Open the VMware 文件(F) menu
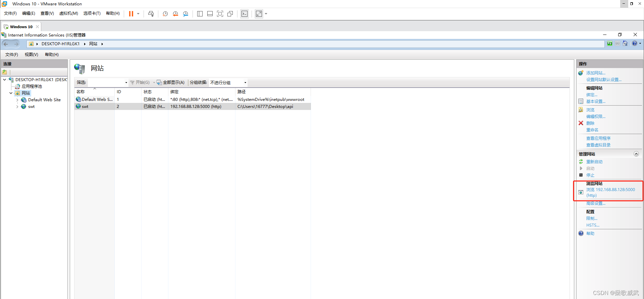This screenshot has width=644, height=299. (10, 13)
